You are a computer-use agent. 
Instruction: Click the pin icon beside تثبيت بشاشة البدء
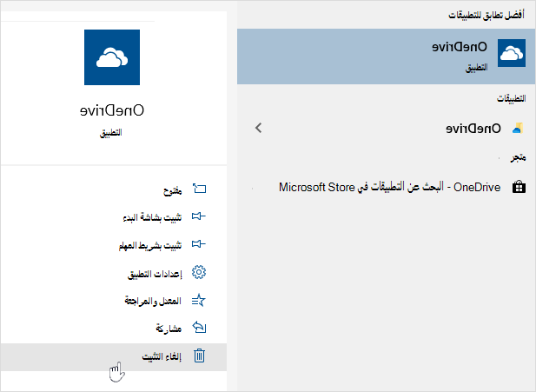click(x=199, y=216)
